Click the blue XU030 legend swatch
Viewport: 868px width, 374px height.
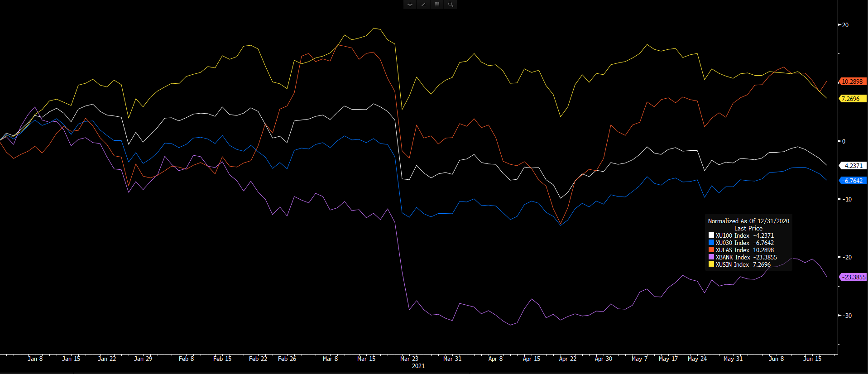tap(711, 243)
